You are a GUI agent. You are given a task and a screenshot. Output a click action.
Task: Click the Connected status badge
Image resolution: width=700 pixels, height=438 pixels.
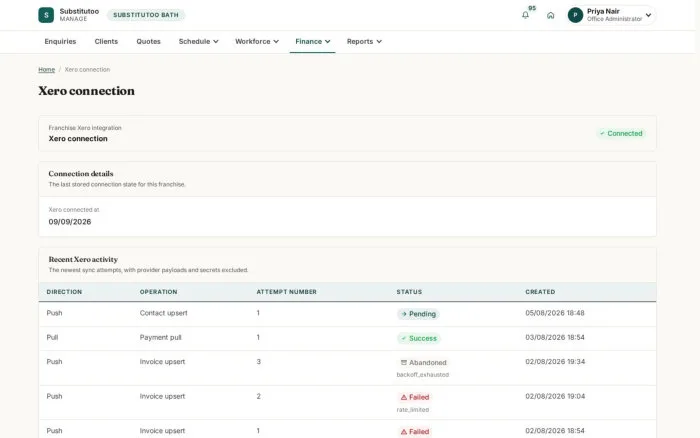pos(621,133)
